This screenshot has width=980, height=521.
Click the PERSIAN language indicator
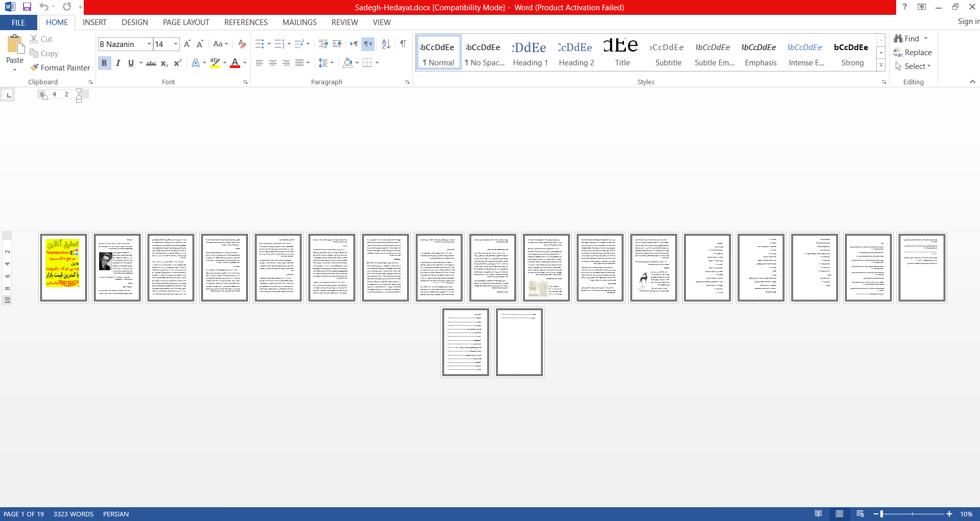pyautogui.click(x=116, y=514)
